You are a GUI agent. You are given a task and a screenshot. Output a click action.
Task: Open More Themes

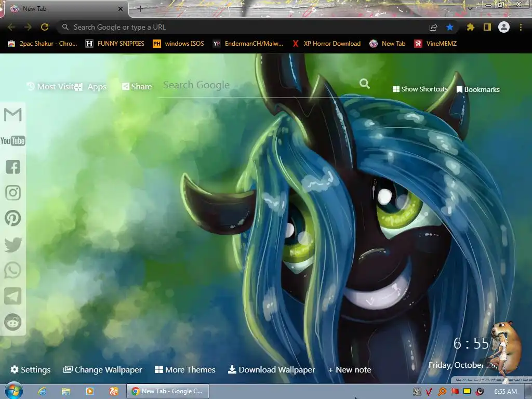tap(185, 369)
